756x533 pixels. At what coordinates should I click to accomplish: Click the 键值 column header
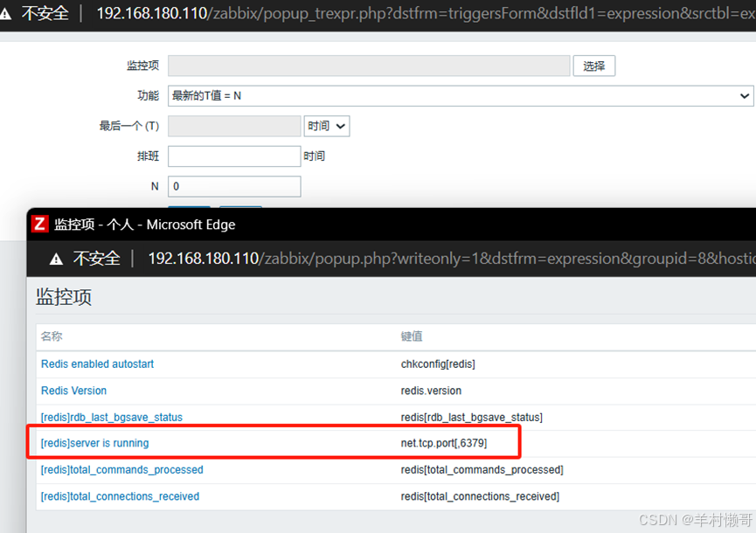coord(412,336)
